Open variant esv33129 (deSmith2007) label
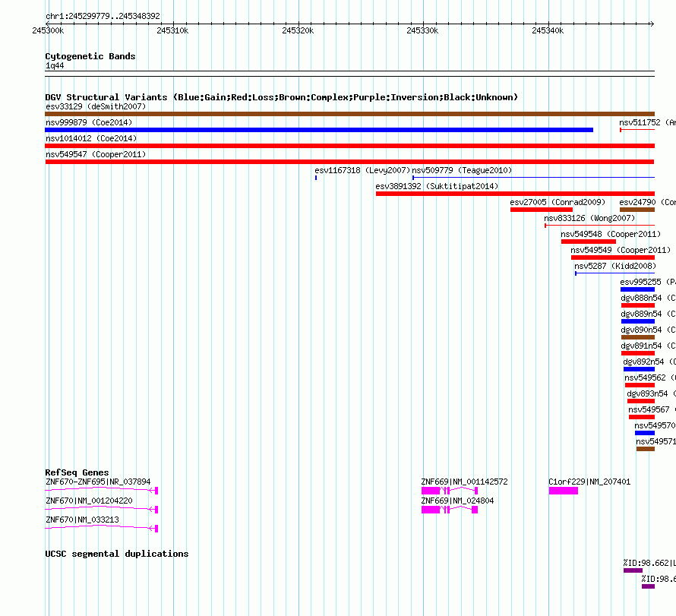 click(96, 106)
